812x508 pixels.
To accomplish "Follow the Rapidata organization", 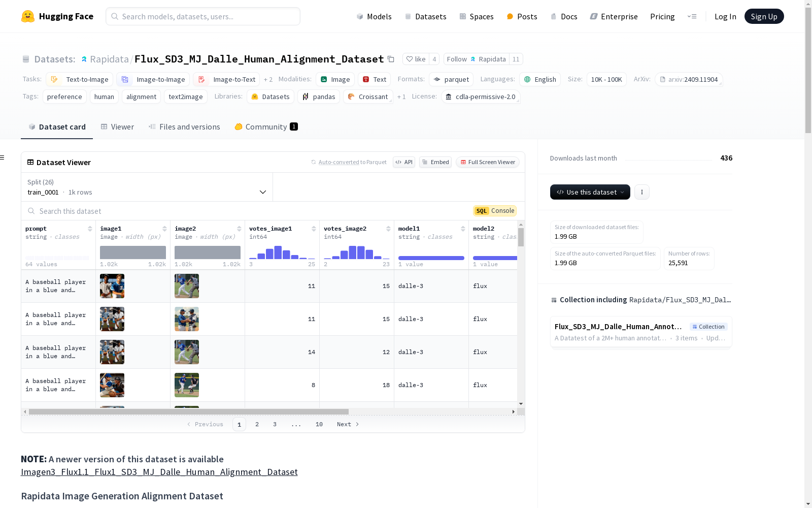I will pyautogui.click(x=477, y=59).
